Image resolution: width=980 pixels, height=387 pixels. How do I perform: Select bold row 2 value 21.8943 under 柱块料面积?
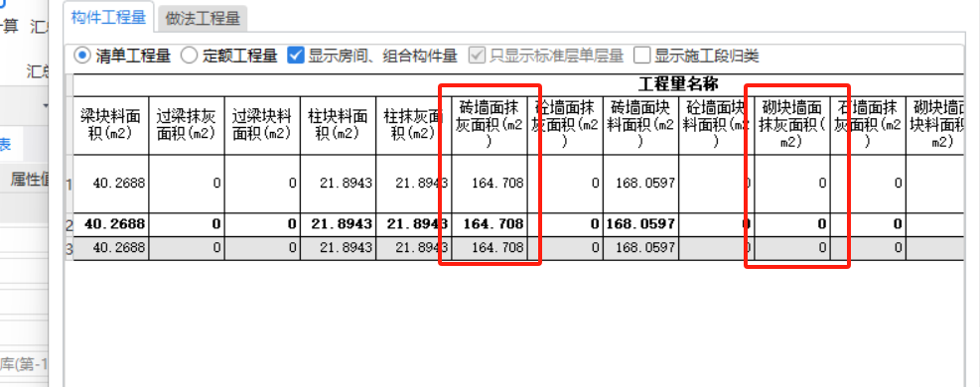pos(338,224)
